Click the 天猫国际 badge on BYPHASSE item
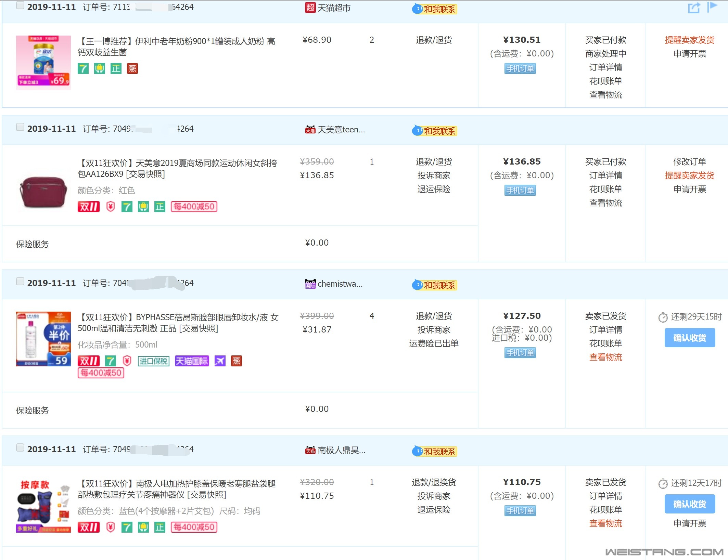The image size is (728, 560). click(x=192, y=361)
